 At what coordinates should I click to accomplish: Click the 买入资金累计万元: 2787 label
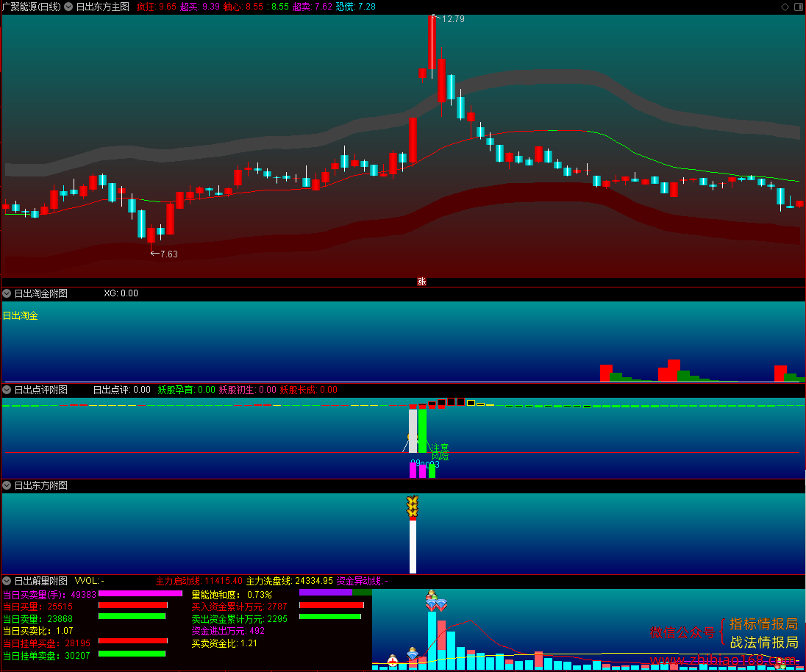point(239,607)
